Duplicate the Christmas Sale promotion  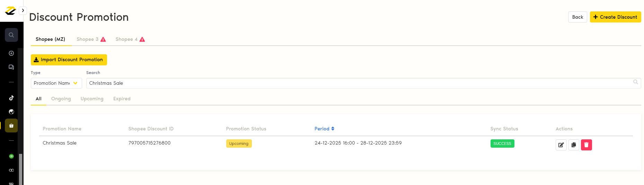click(574, 145)
